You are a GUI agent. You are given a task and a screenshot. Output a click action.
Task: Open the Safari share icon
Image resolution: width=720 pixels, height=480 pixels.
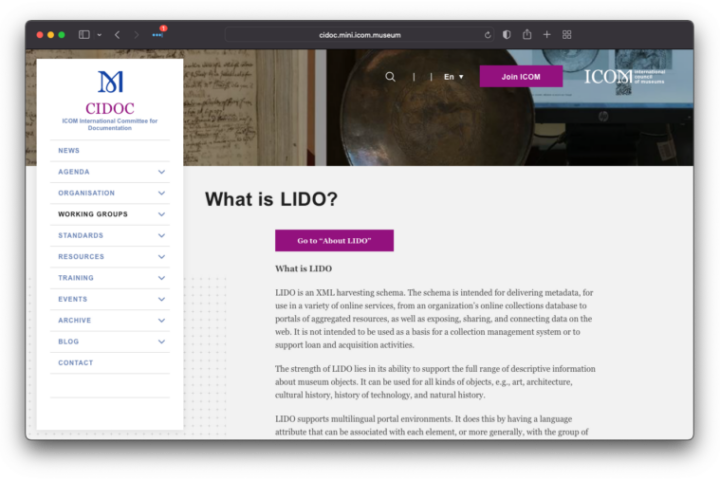tap(527, 35)
